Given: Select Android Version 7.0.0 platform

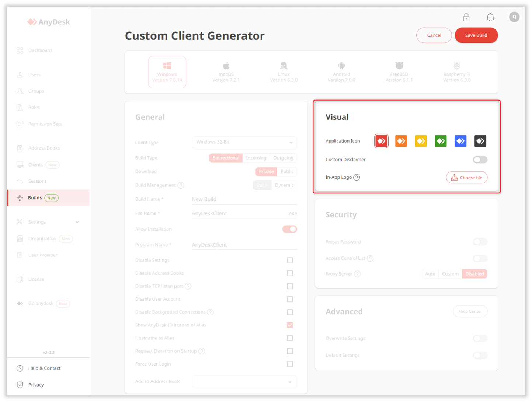Looking at the screenshot, I should pyautogui.click(x=341, y=72).
